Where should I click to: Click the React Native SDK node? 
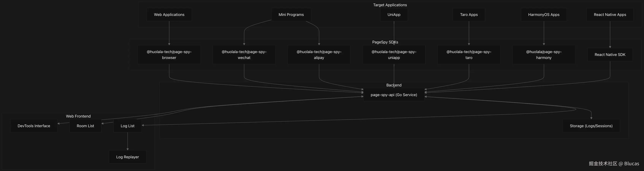tap(610, 55)
